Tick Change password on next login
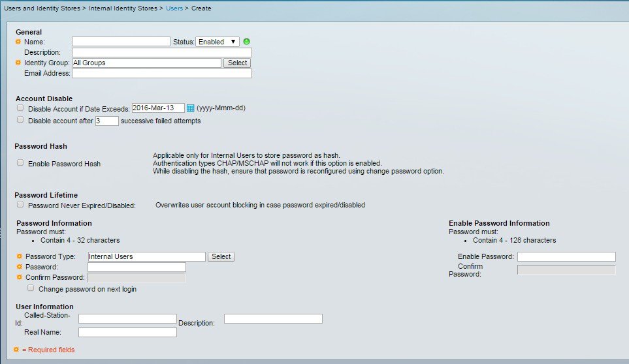This screenshot has height=364, width=629. [31, 288]
